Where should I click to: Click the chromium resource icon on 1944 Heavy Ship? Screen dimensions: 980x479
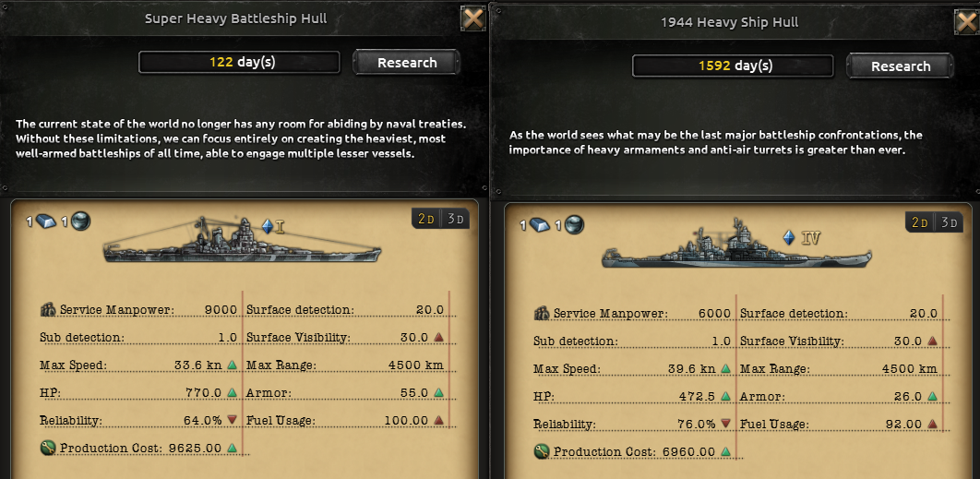[x=573, y=225]
